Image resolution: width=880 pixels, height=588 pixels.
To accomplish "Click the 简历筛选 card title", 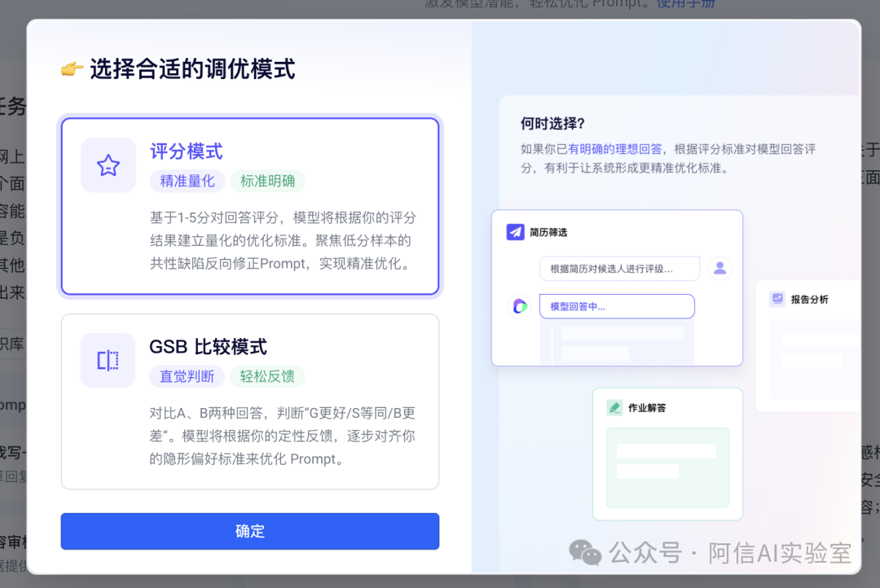I will (548, 232).
